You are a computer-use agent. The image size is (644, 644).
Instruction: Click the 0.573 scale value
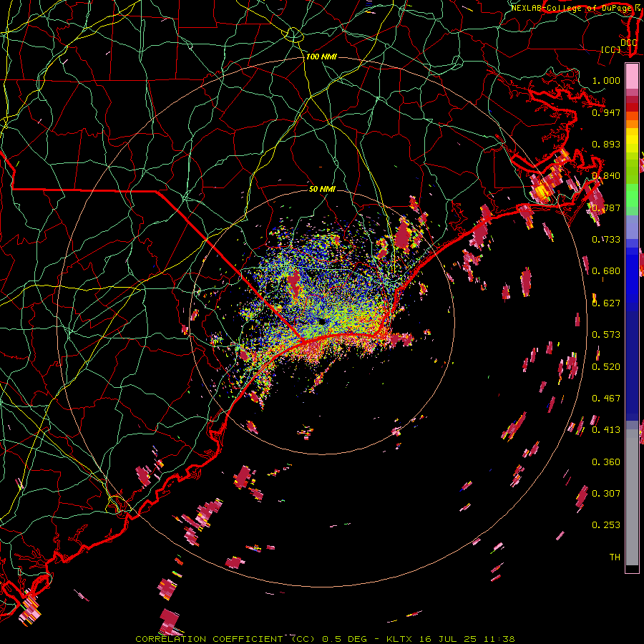606,335
